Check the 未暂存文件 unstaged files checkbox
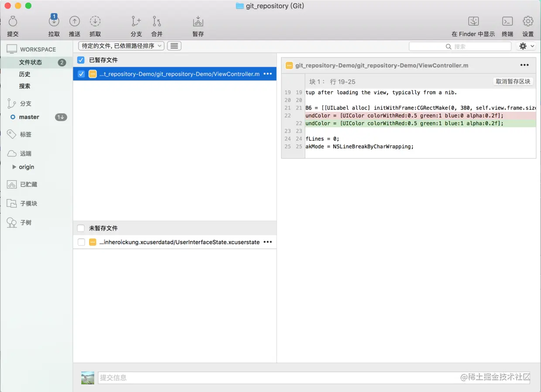Screen dimensions: 541x392 (81, 228)
